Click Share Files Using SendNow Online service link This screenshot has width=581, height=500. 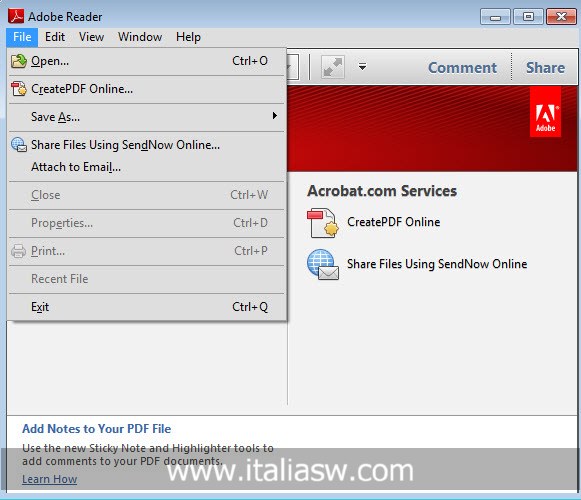tap(437, 264)
